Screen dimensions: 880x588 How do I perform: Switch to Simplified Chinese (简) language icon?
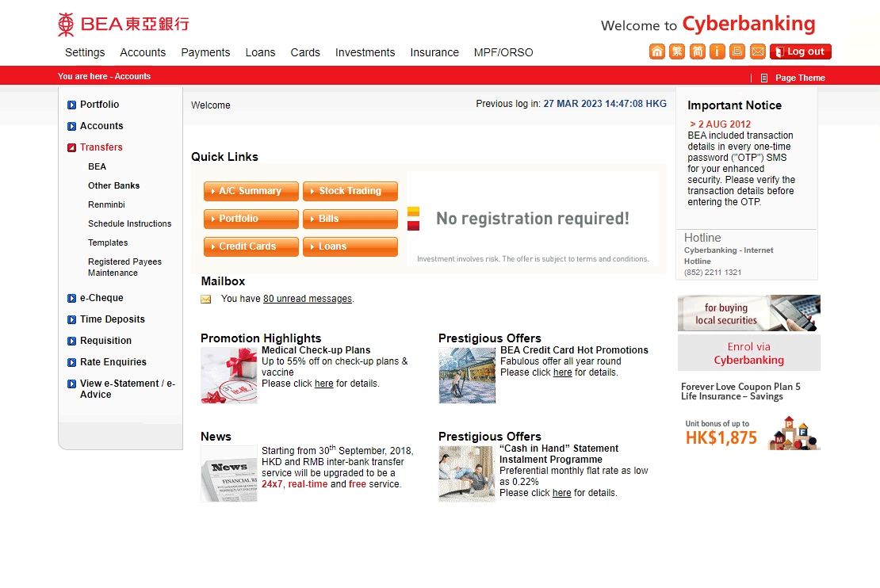pos(697,52)
